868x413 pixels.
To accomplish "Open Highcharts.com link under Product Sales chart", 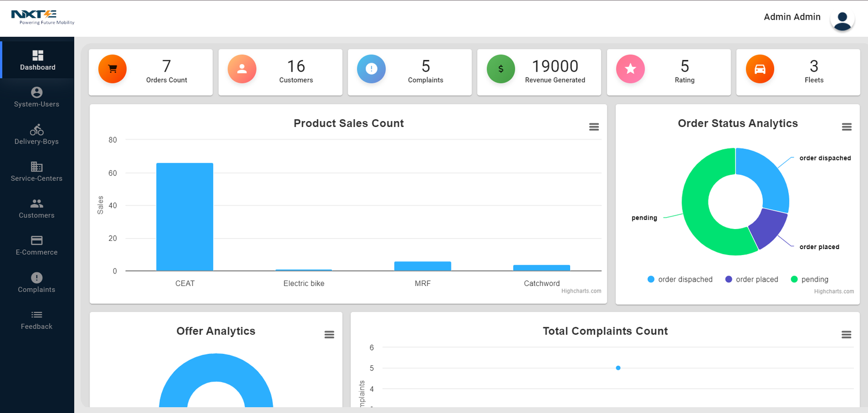I will (581, 291).
